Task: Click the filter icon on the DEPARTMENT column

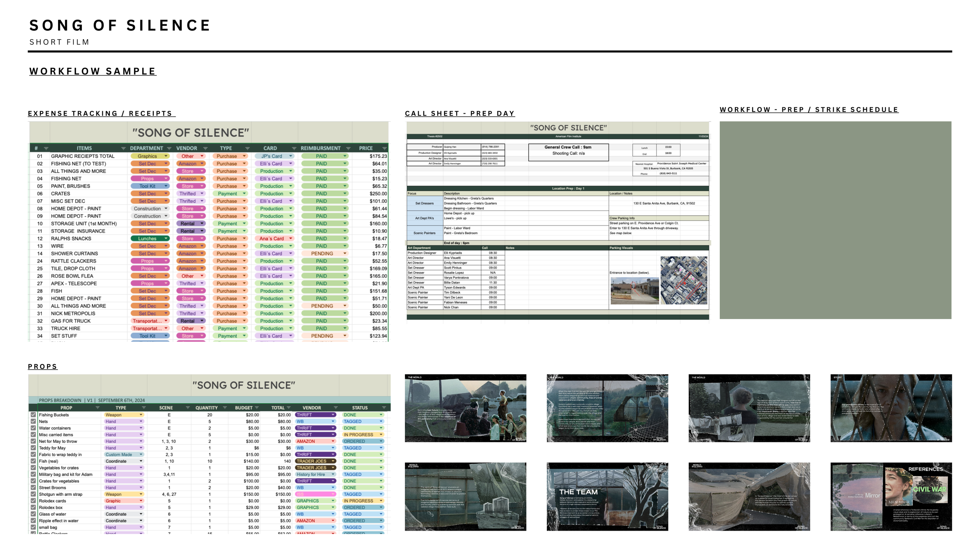Action: click(x=169, y=148)
